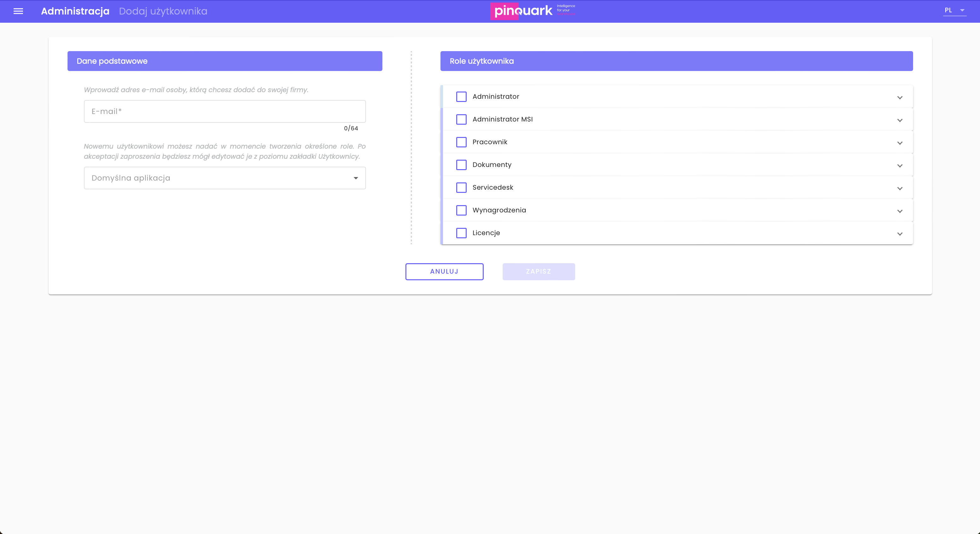Click the Administrator role label
980x534 pixels.
496,97
